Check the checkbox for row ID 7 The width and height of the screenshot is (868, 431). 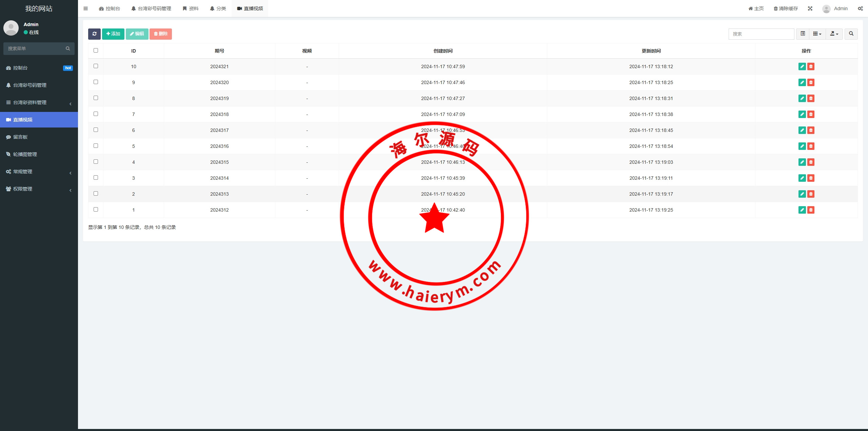click(x=96, y=114)
